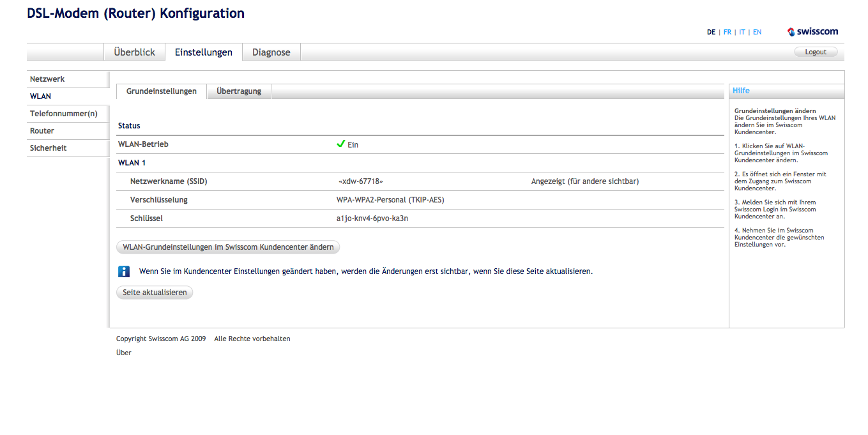The image size is (868, 435).
Task: Select the Einstellungen tab
Action: [x=204, y=52]
